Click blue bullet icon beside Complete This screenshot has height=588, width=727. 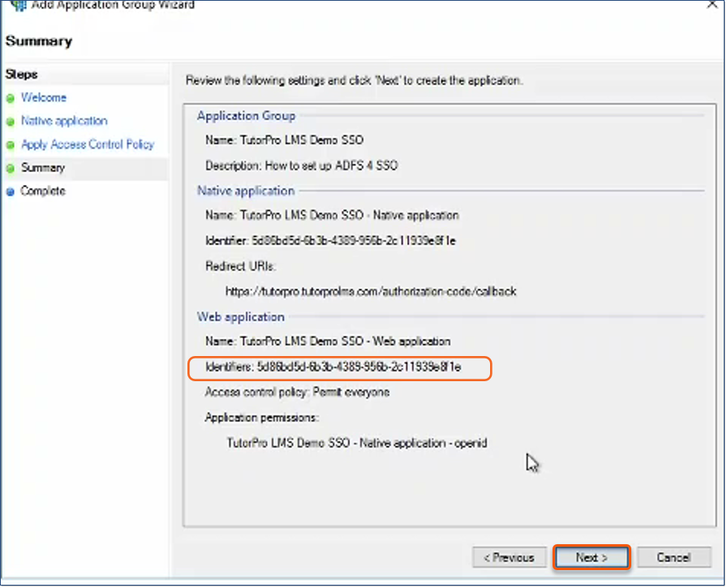pyautogui.click(x=11, y=192)
